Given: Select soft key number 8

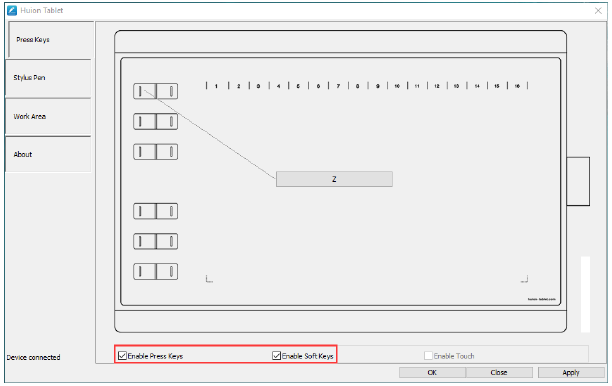Looking at the screenshot, I should (358, 86).
